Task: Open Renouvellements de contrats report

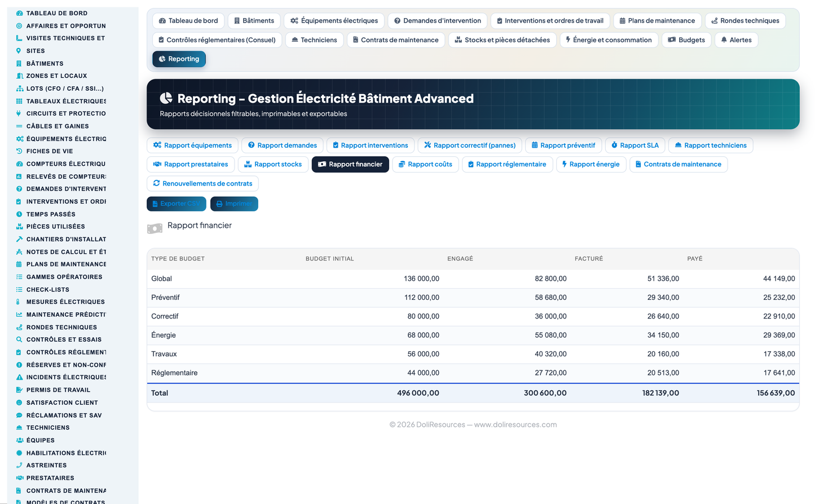Action: [202, 184]
